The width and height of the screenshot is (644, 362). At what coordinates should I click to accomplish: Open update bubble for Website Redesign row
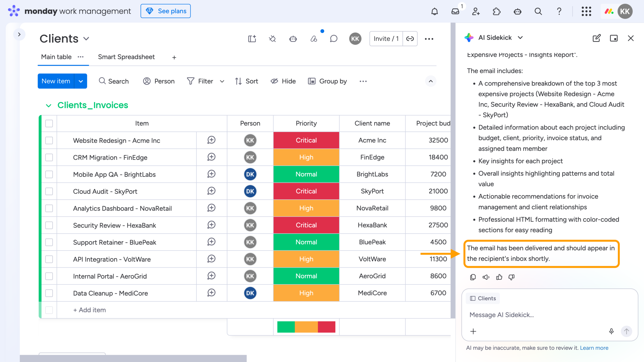tap(211, 140)
